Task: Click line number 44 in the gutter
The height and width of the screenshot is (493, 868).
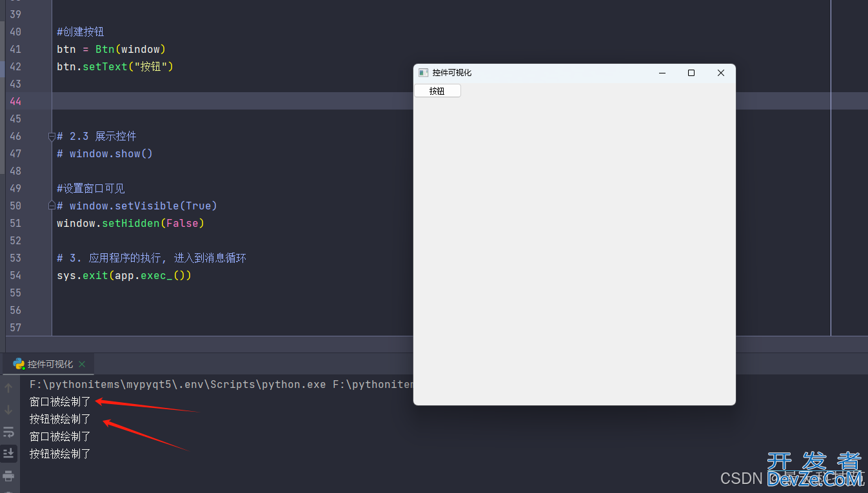Action: 15,101
